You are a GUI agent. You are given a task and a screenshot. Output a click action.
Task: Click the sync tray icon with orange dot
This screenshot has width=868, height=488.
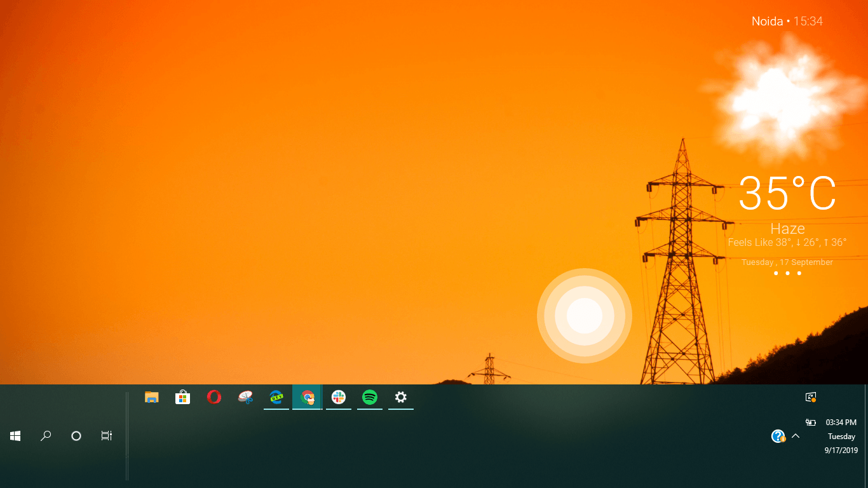[811, 398]
